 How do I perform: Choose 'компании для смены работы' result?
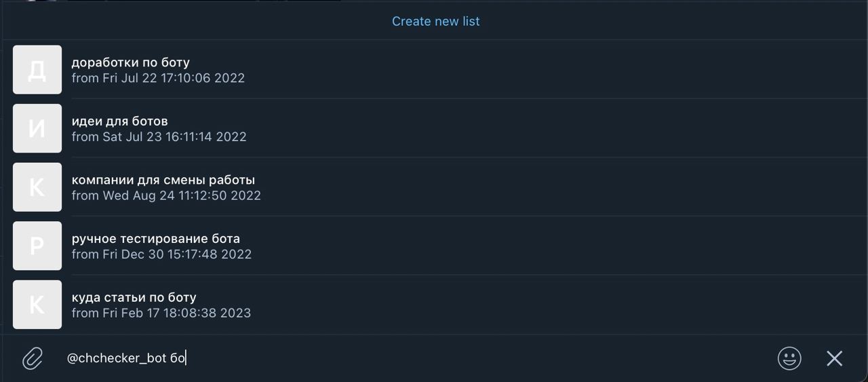(x=434, y=187)
